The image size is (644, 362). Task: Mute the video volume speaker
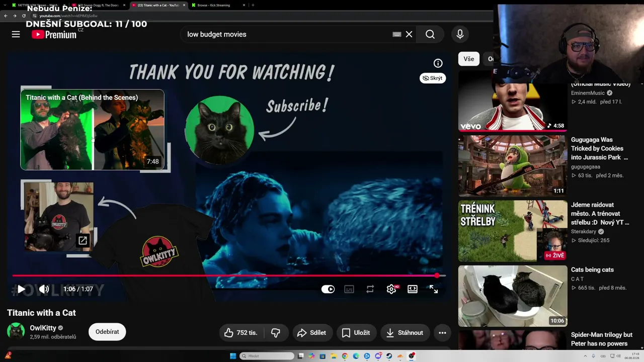tap(44, 289)
